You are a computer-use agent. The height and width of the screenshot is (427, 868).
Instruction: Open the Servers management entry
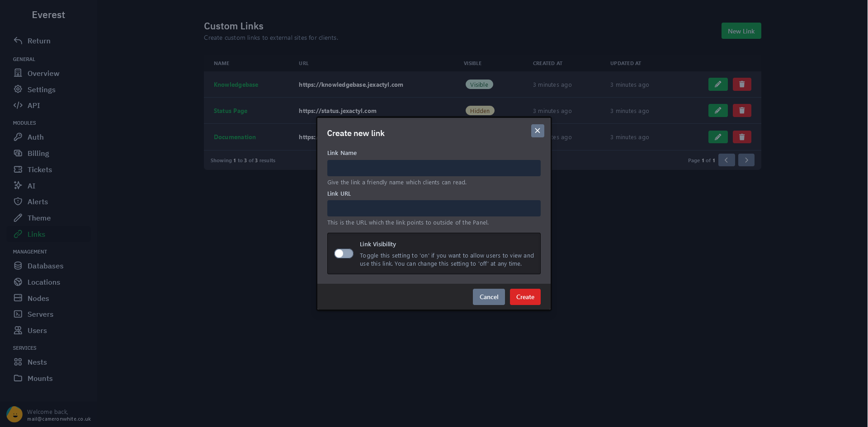click(41, 314)
